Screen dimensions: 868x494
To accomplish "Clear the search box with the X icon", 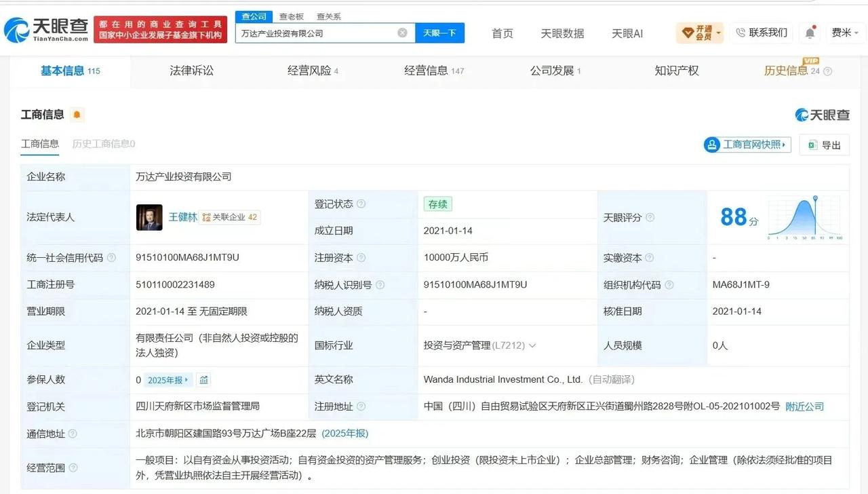I will [x=402, y=33].
